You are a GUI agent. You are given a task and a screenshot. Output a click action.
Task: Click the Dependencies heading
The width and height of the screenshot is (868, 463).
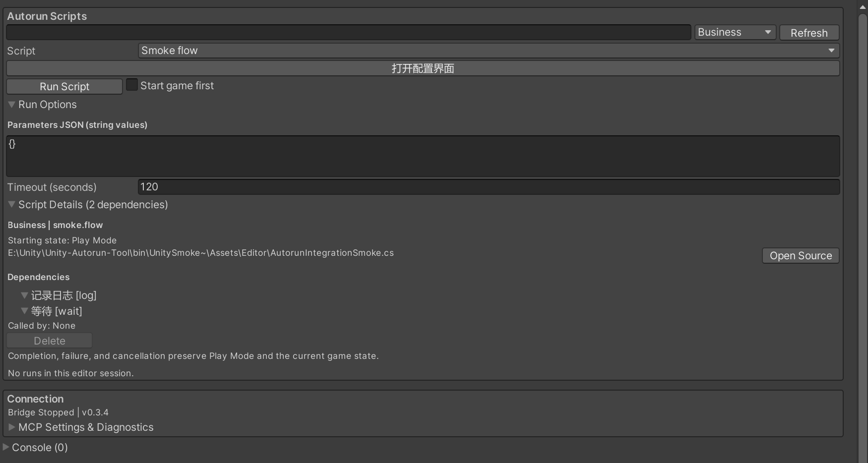pyautogui.click(x=38, y=277)
